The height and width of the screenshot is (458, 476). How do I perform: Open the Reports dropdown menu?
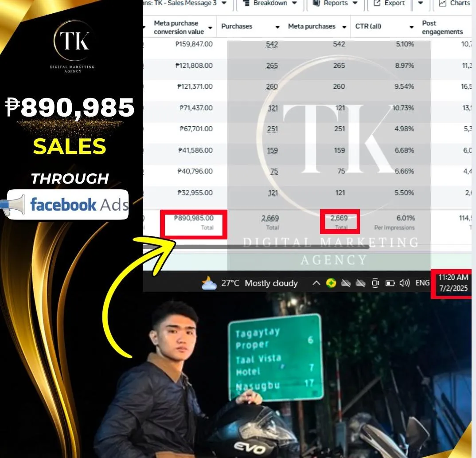335,4
